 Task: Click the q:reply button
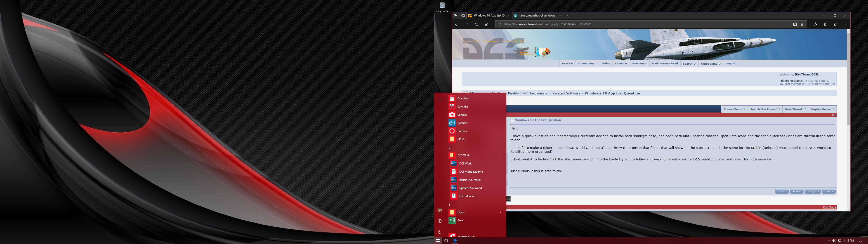pyautogui.click(x=829, y=191)
